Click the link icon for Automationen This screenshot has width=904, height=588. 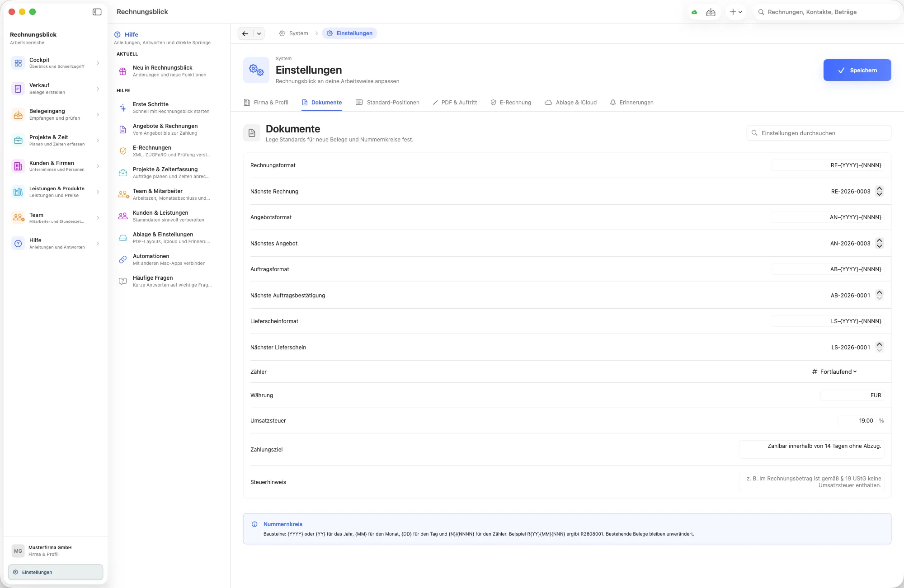tap(122, 259)
